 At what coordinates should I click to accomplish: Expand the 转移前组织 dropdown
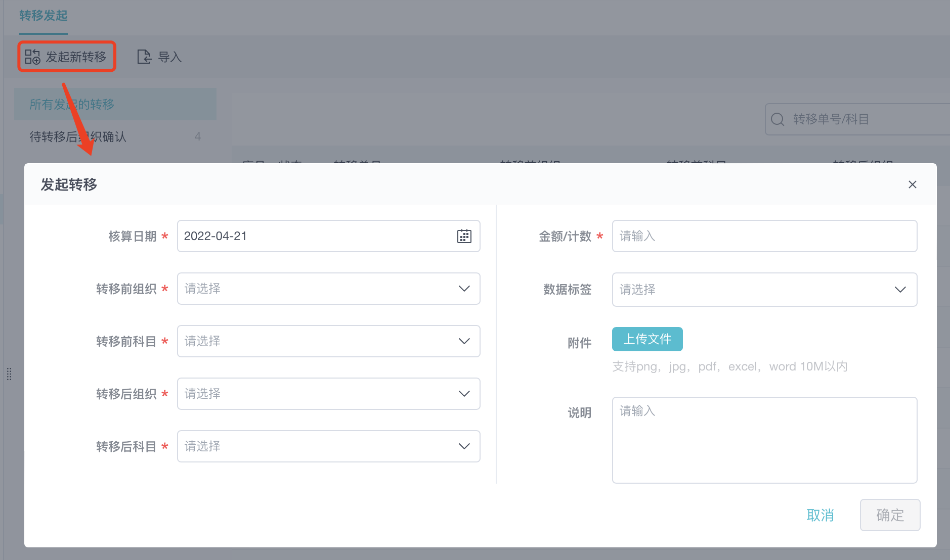point(328,289)
